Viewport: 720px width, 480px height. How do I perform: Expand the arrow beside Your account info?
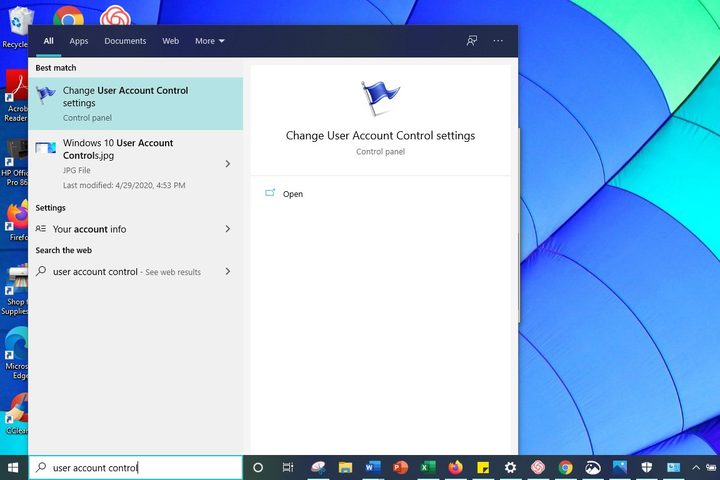[x=228, y=229]
